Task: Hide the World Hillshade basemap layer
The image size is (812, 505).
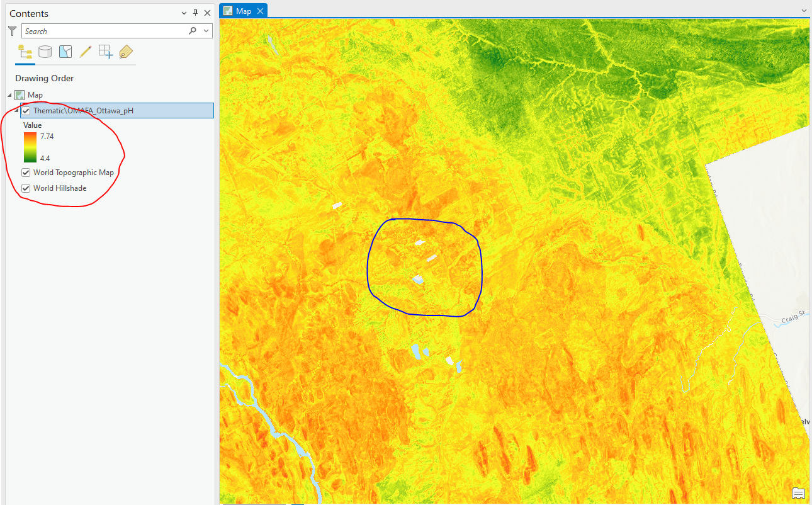Action: [x=25, y=188]
